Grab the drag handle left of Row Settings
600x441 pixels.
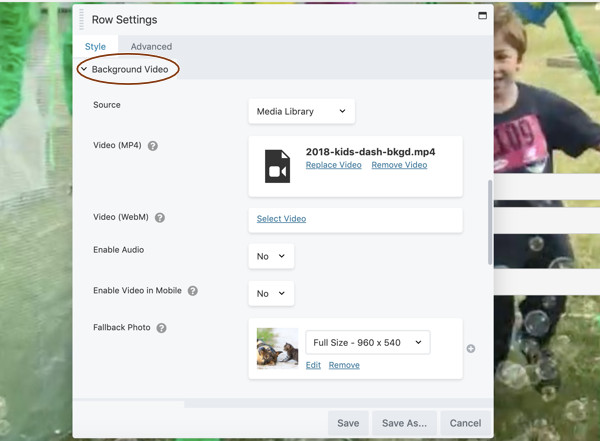coord(81,19)
